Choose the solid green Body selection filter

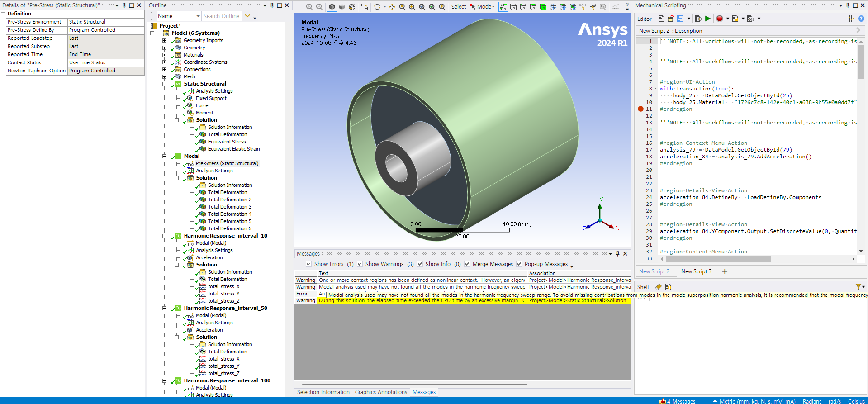tap(543, 7)
